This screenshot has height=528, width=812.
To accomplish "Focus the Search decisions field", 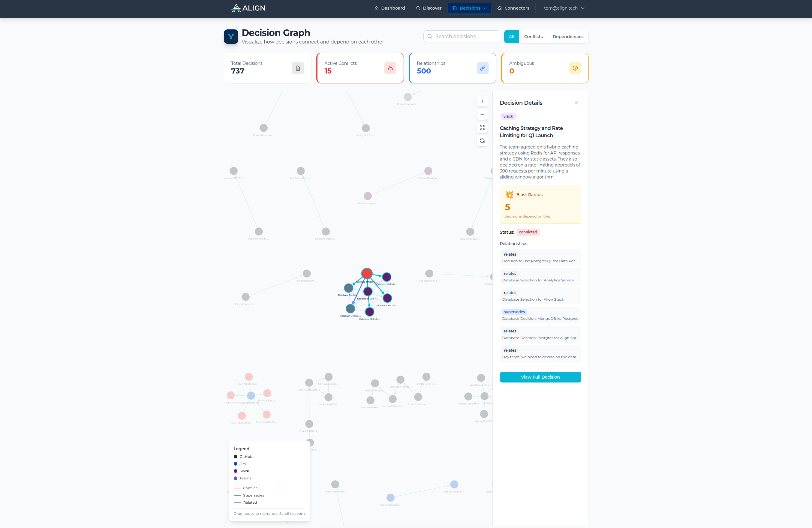I will click(x=461, y=37).
